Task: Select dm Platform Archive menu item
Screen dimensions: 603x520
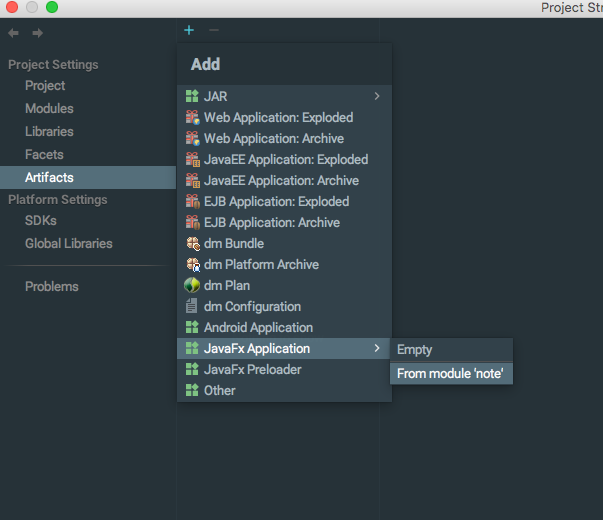Action: tap(284, 264)
